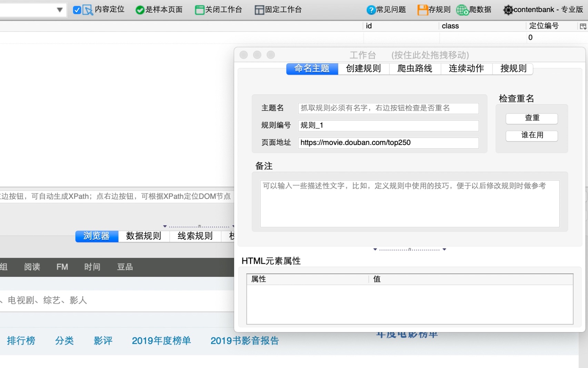
Task: Click the 爬数据 globe icon
Action: 462,10
